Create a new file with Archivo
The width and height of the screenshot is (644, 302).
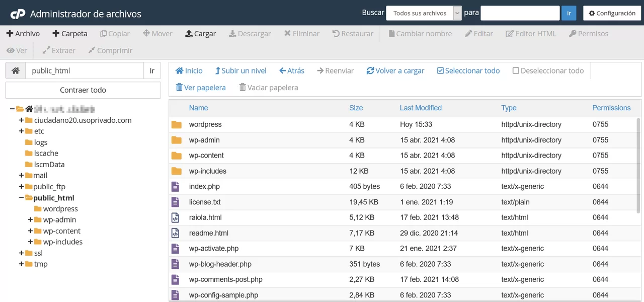tap(23, 34)
